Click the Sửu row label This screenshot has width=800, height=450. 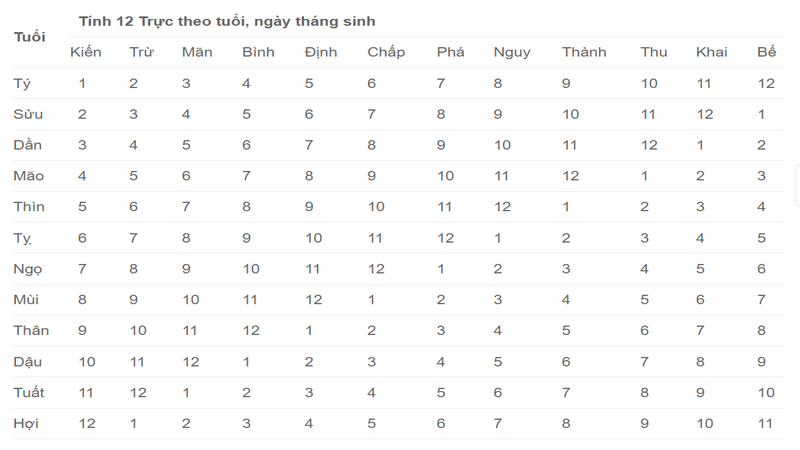click(x=28, y=114)
